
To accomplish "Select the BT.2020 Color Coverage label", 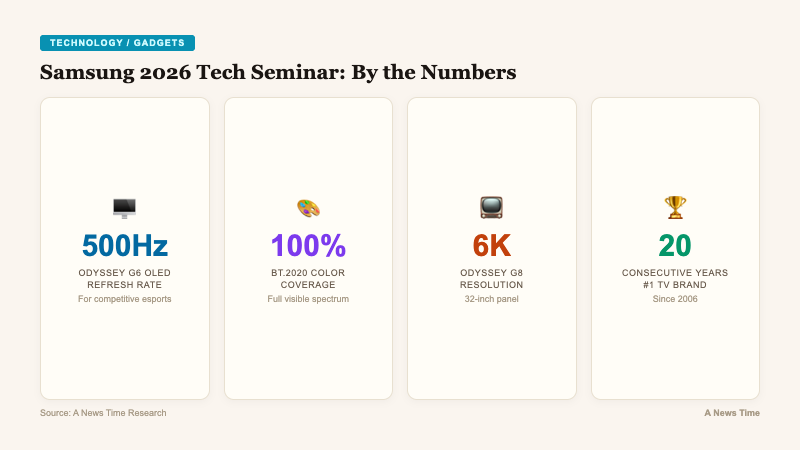I will point(308,279).
